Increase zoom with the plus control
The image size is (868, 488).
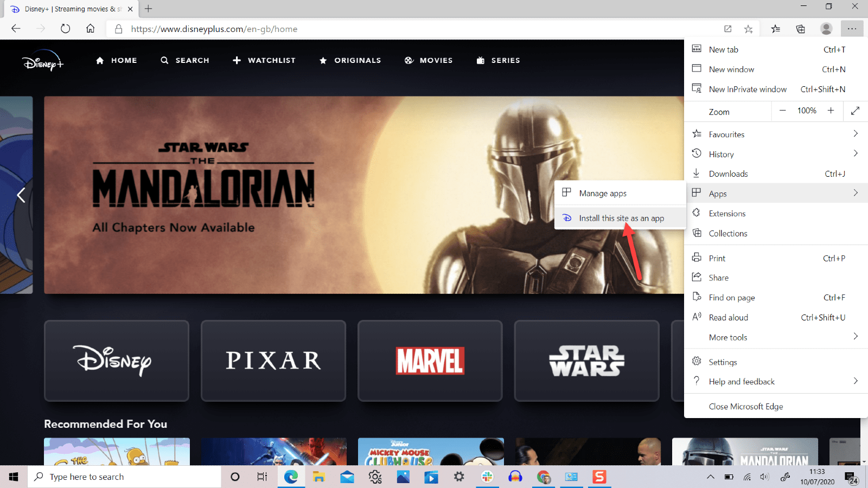pyautogui.click(x=831, y=111)
